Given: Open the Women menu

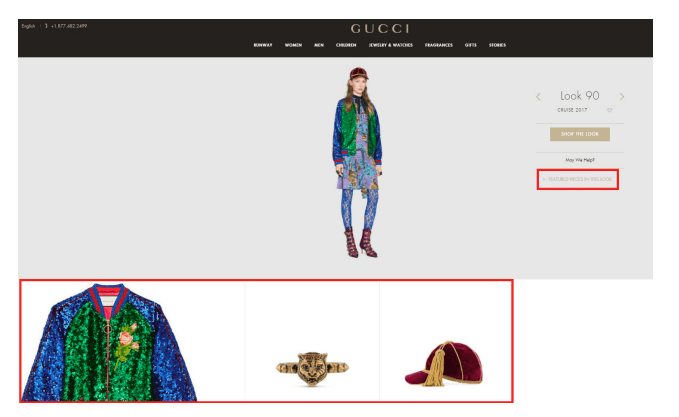Looking at the screenshot, I should [293, 45].
